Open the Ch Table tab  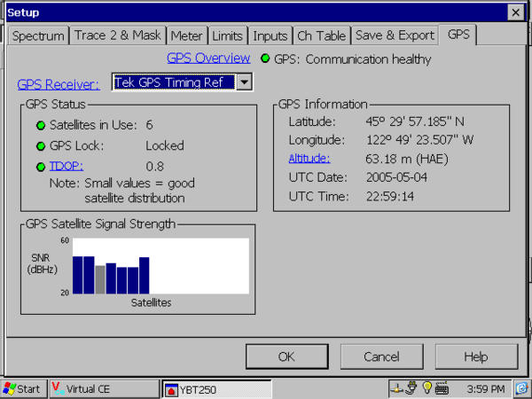point(321,35)
